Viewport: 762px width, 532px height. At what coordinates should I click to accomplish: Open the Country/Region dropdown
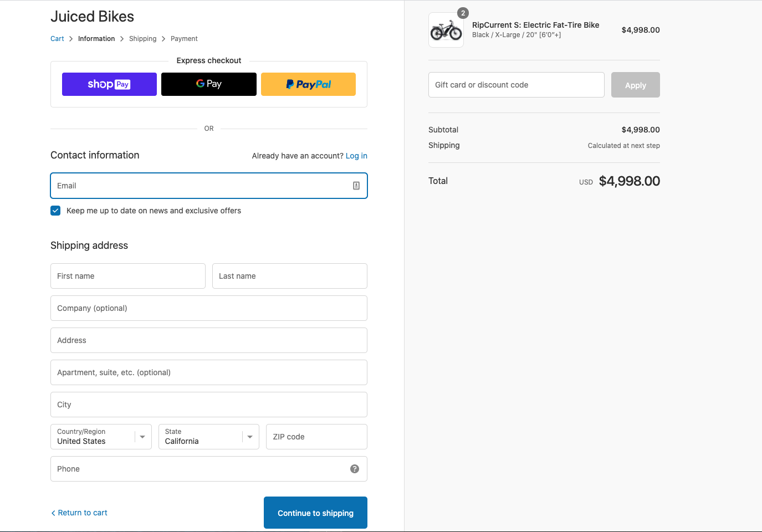click(x=101, y=437)
